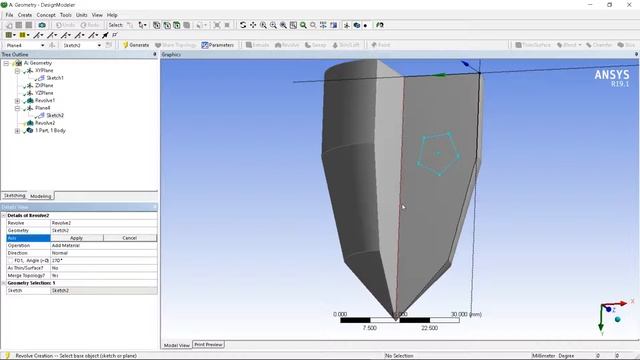Click the axis triad ISO ball in graphics
This screenshot has width=640, height=360.
pos(618,319)
